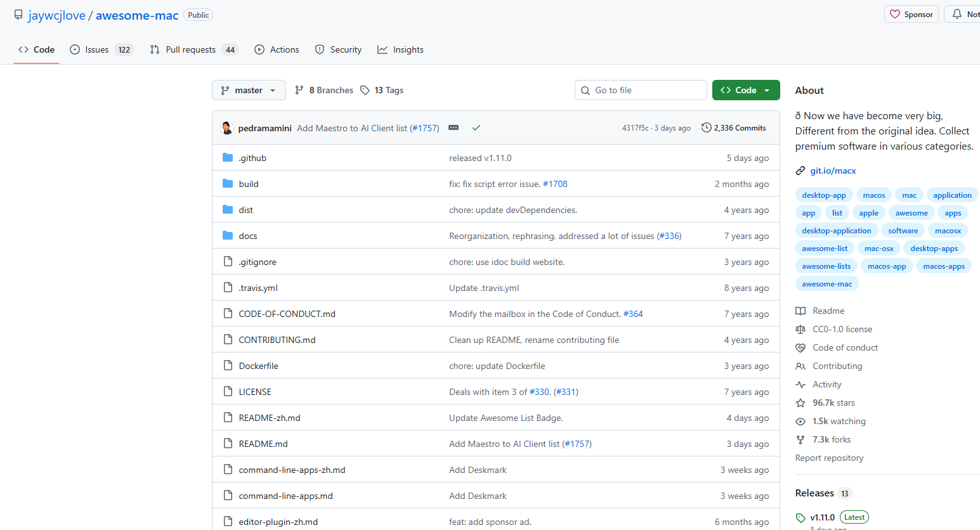Switch to the Code tab

click(37, 49)
